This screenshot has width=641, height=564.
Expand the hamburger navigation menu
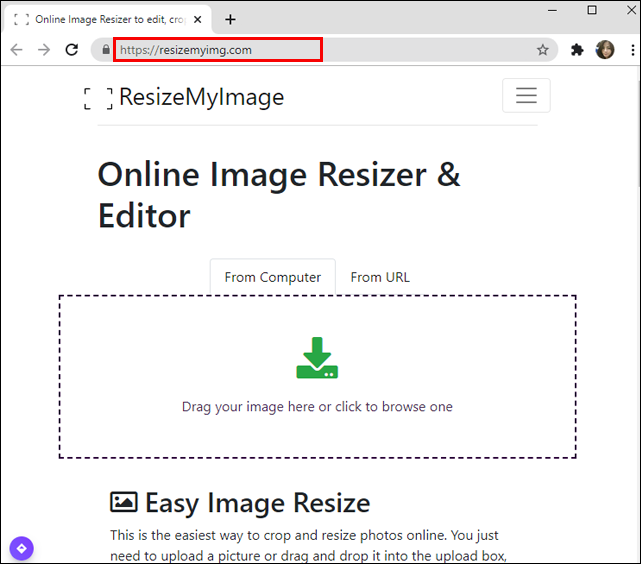click(526, 95)
